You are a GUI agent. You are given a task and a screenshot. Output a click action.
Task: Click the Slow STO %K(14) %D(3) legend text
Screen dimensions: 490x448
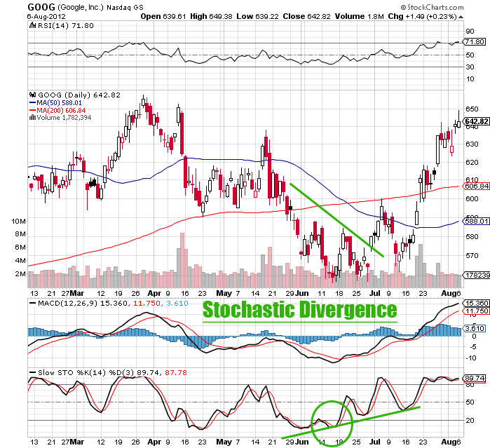click(x=86, y=373)
